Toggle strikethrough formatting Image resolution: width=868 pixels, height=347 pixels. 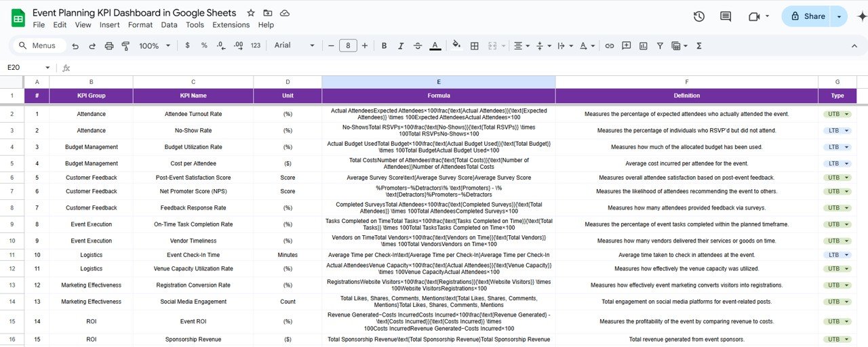tap(418, 45)
